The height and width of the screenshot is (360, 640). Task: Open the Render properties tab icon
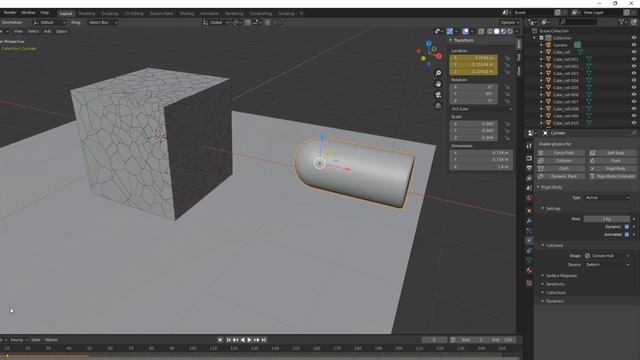click(529, 158)
